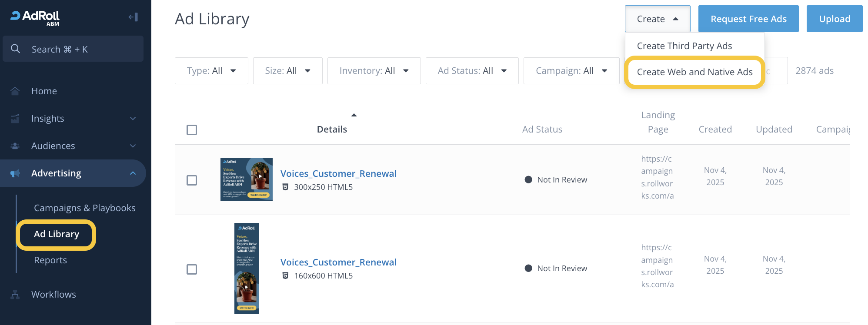Sort the table by Details column
Image resolution: width=868 pixels, height=325 pixels.
pyautogui.click(x=332, y=129)
